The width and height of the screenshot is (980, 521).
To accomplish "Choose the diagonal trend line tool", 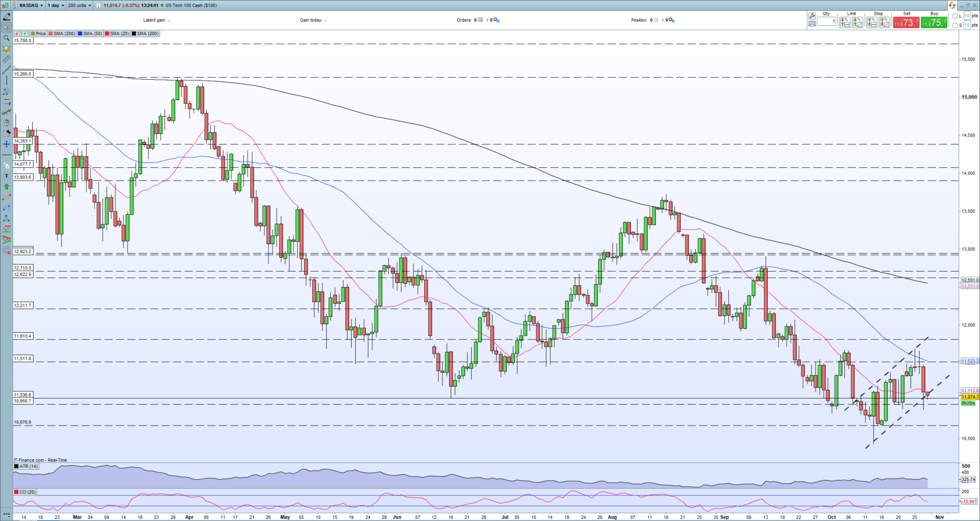I will point(6,70).
